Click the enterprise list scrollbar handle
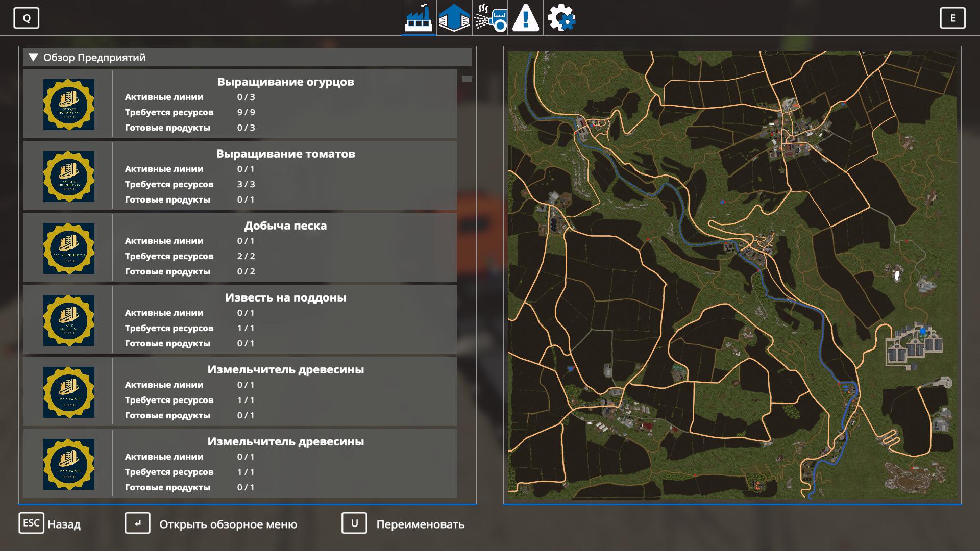The height and width of the screenshot is (551, 980). point(467,79)
